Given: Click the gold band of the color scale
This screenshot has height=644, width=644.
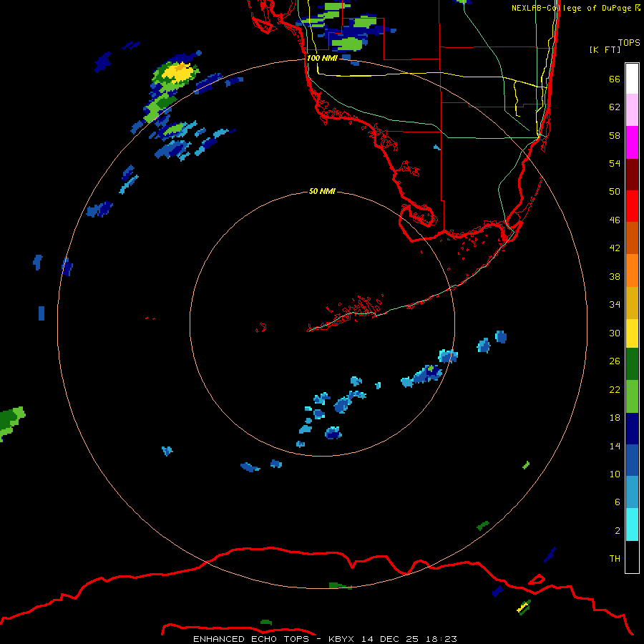Looking at the screenshot, I should tap(632, 303).
